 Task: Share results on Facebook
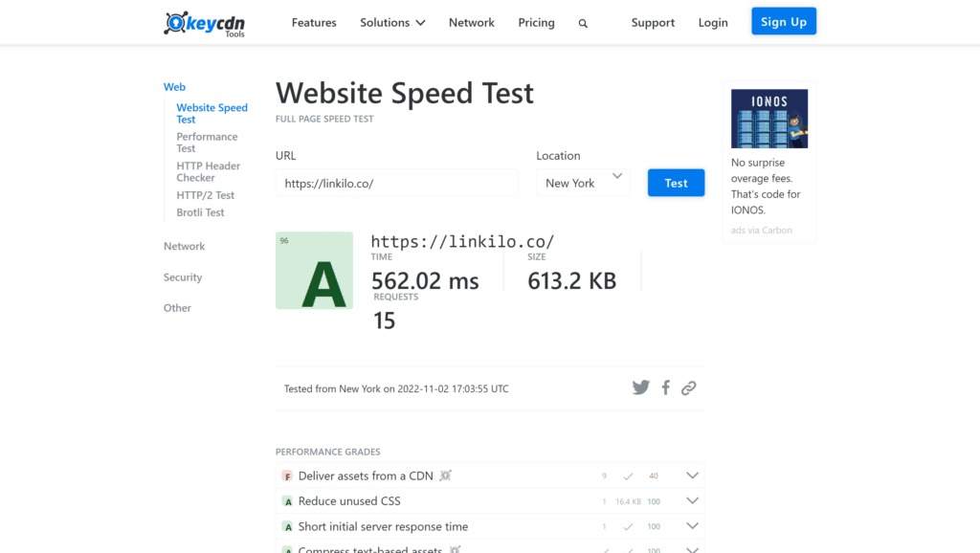point(666,388)
